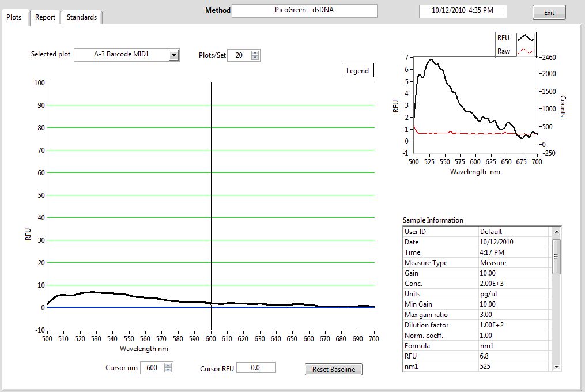Switch to the Plots tab
585x392 pixels.
14,17
